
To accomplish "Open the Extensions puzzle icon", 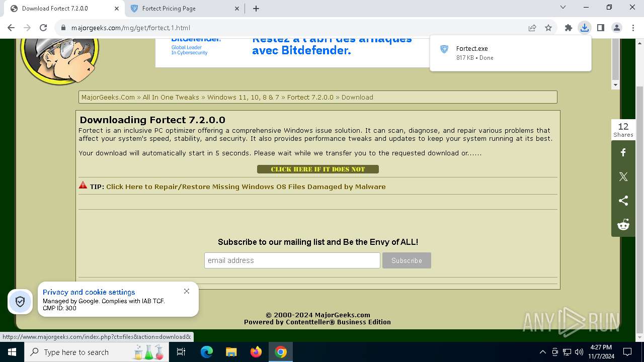I will click(x=569, y=28).
